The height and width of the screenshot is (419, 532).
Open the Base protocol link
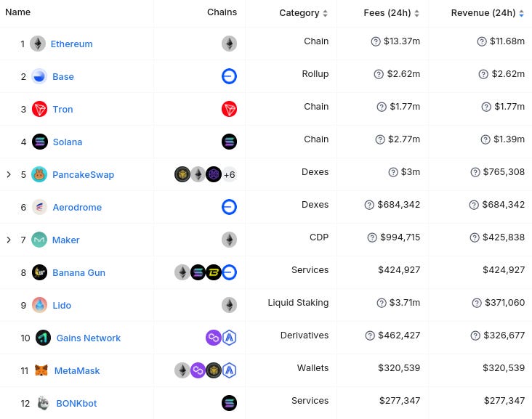click(x=63, y=77)
